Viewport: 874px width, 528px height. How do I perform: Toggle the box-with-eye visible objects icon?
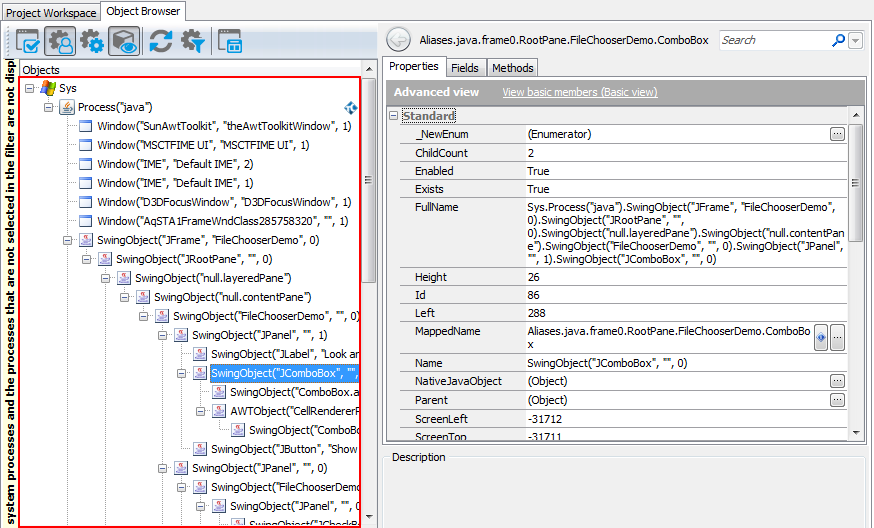pos(124,41)
